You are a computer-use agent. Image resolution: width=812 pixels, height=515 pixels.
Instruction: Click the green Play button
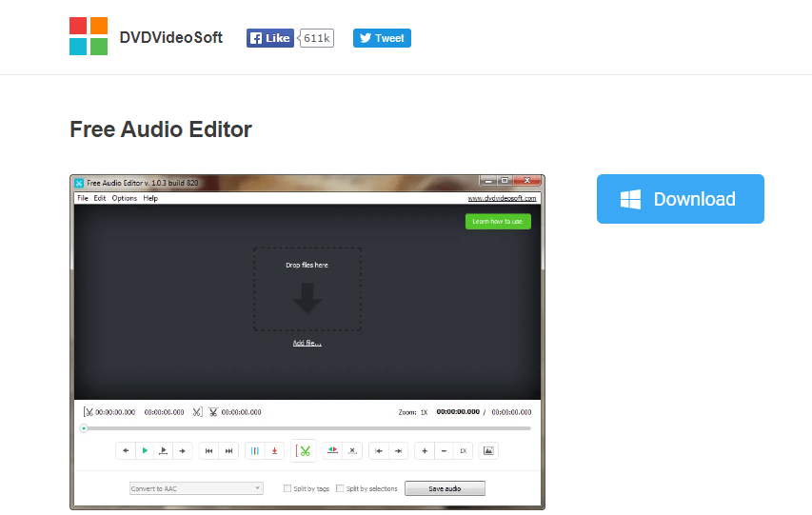(145, 451)
